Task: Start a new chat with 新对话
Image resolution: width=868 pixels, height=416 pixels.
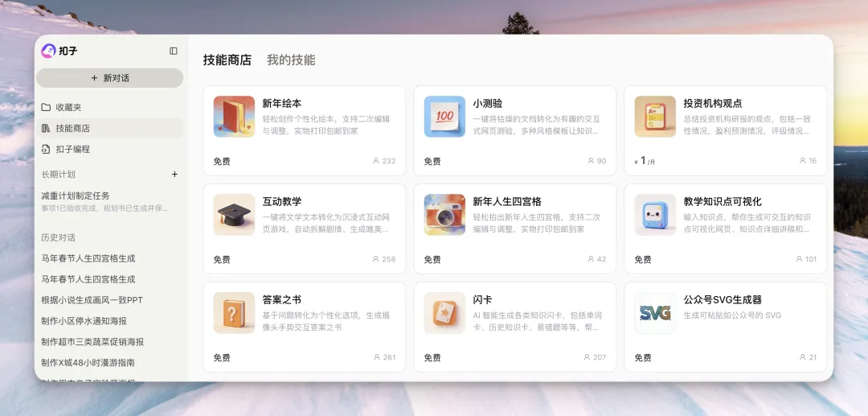Action: click(109, 78)
